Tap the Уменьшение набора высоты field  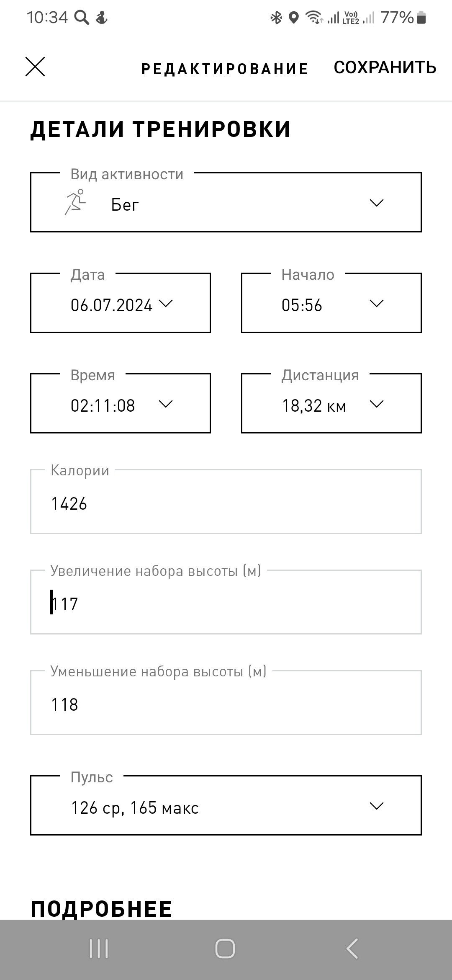[226, 703]
